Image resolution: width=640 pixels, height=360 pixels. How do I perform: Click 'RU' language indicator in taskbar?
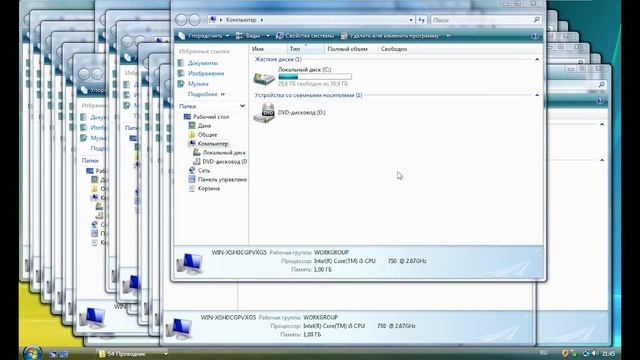click(543, 353)
